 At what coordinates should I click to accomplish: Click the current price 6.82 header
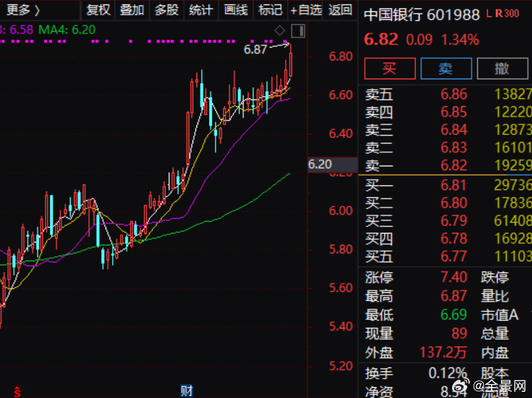(x=381, y=40)
